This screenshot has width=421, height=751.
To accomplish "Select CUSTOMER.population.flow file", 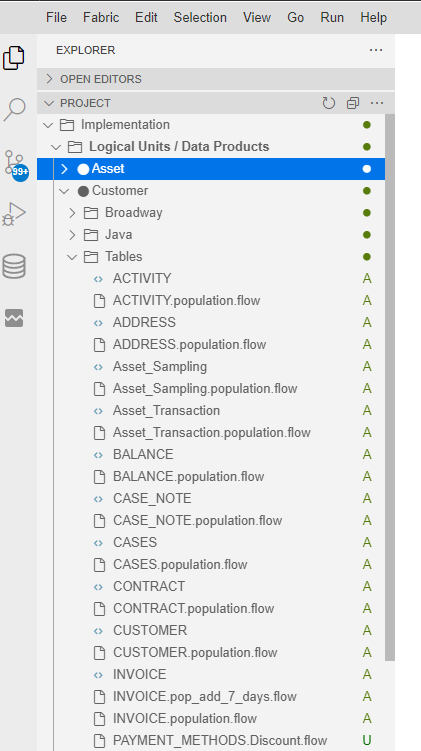I will coord(195,652).
